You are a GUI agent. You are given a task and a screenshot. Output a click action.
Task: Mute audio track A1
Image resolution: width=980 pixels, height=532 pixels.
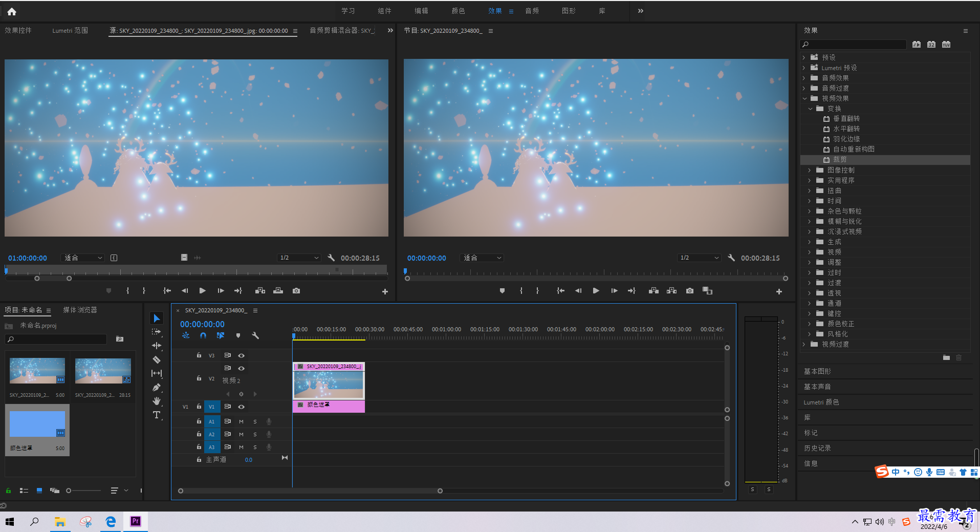coord(241,421)
